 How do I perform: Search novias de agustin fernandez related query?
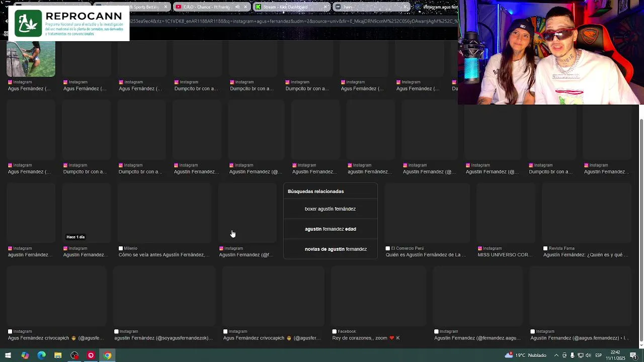coord(330,249)
